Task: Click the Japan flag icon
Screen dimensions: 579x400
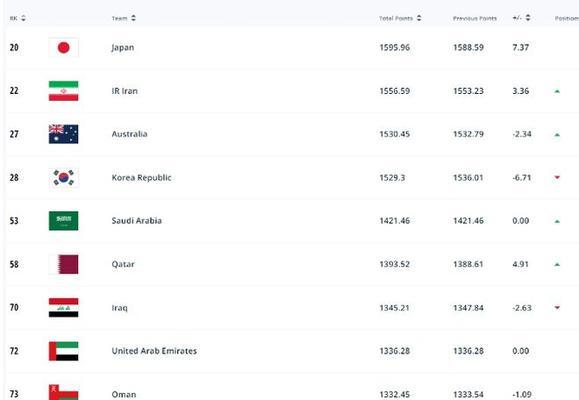Action: click(x=64, y=48)
